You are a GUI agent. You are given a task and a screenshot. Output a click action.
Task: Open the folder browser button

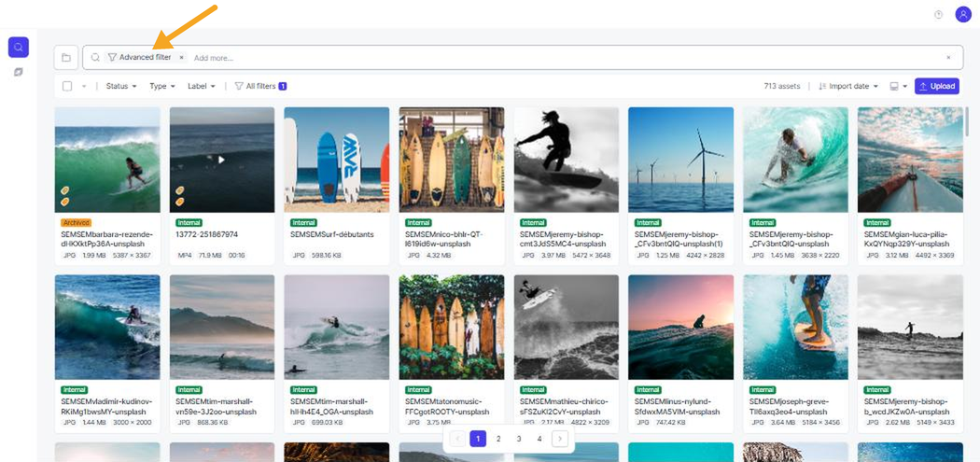[65, 58]
